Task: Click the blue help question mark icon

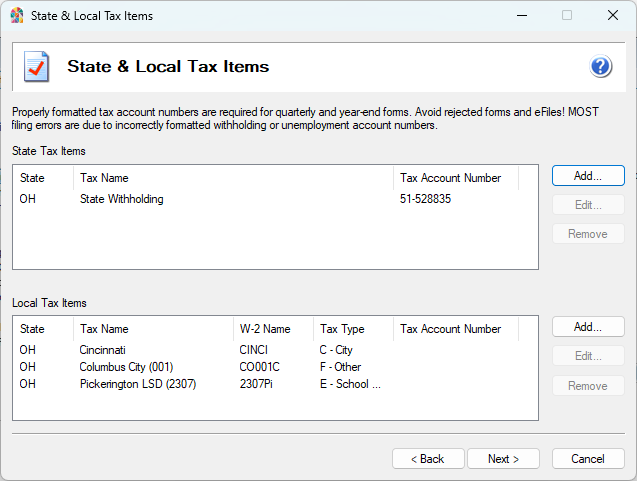Action: pos(601,67)
